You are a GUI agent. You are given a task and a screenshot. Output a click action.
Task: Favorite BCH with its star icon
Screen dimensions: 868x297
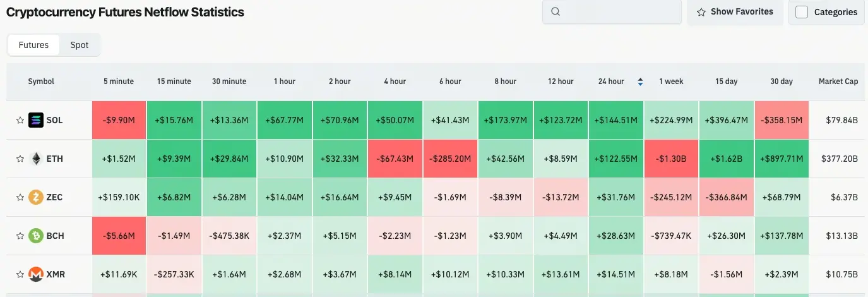(x=20, y=236)
